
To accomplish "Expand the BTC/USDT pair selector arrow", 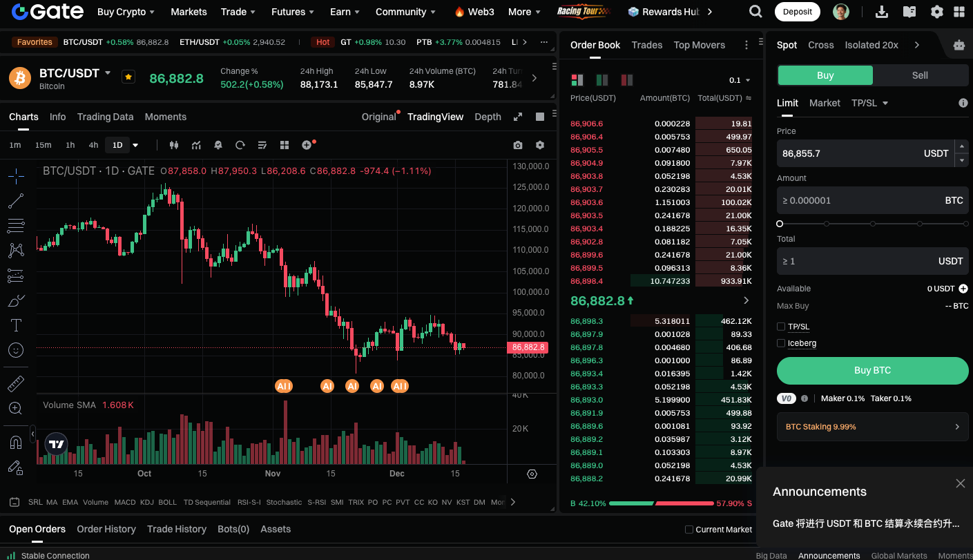I will point(108,73).
